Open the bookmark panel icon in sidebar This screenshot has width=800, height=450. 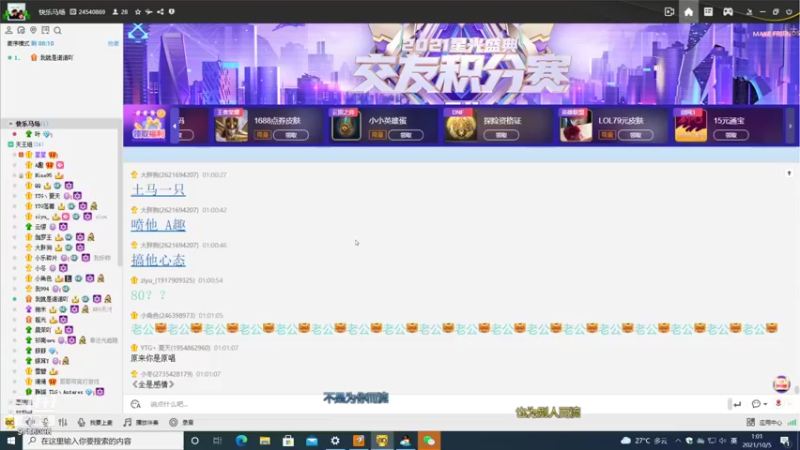click(45, 31)
